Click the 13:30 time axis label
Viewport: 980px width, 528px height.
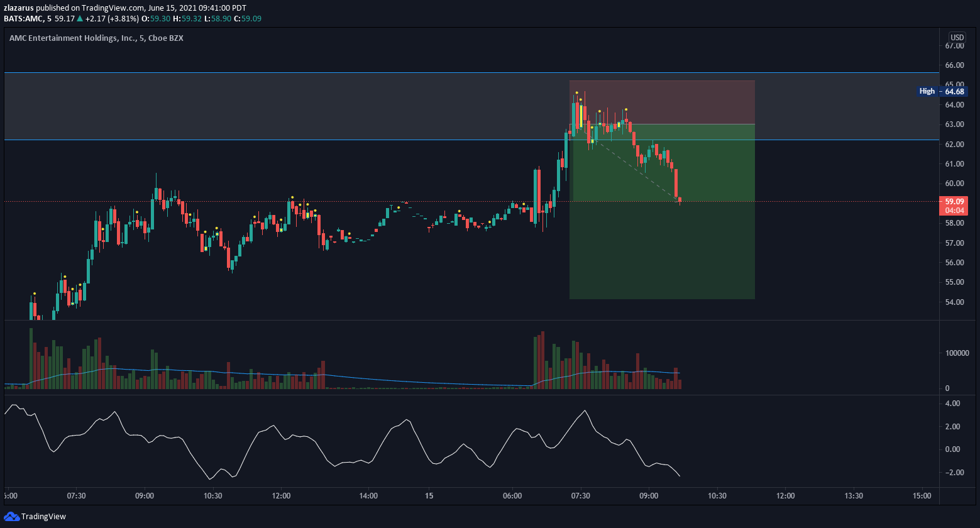(854, 496)
